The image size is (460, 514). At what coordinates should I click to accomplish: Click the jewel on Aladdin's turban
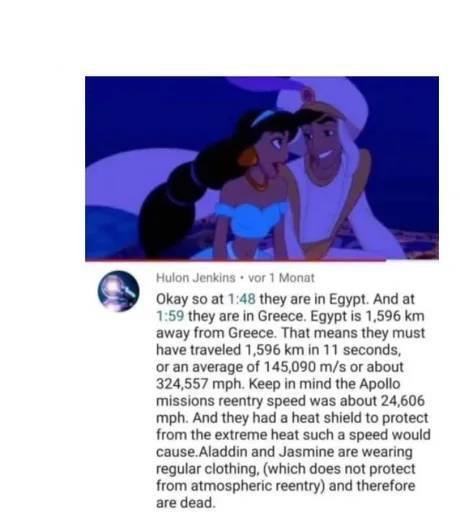point(306,96)
